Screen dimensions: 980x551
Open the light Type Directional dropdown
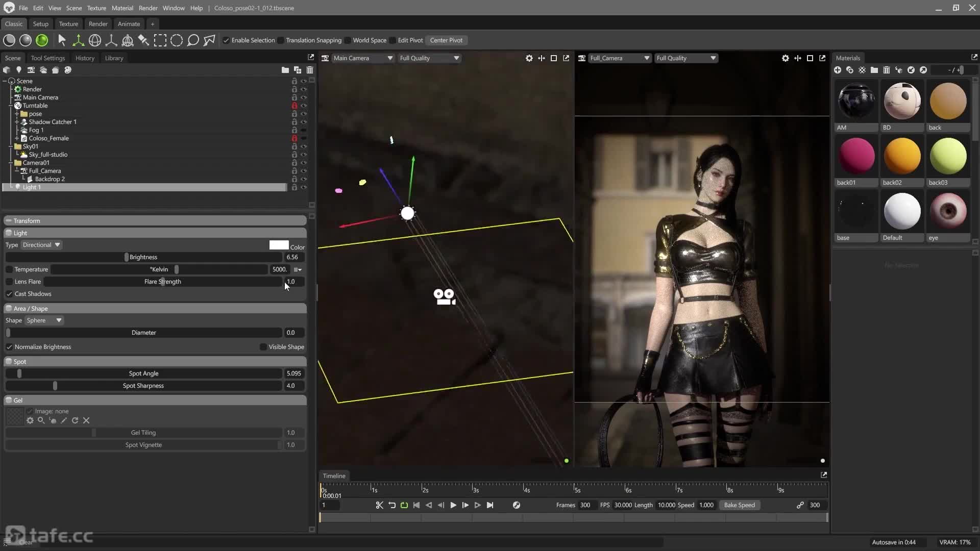click(x=42, y=245)
